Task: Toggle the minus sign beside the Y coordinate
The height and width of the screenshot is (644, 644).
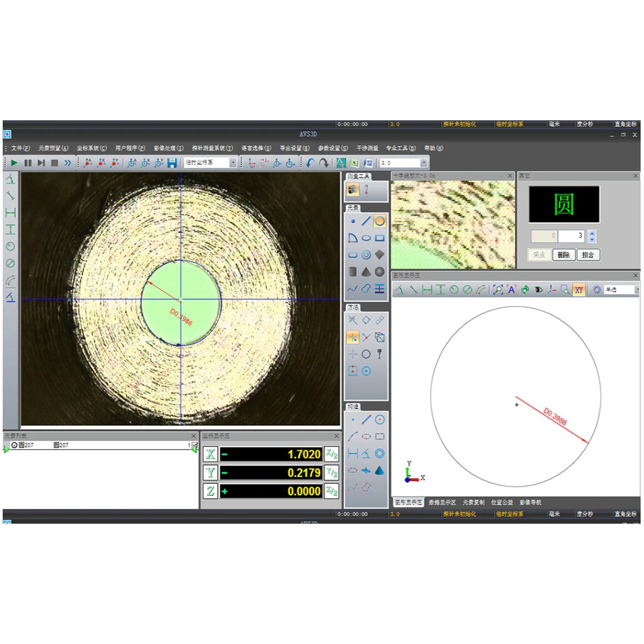Action: tap(224, 472)
